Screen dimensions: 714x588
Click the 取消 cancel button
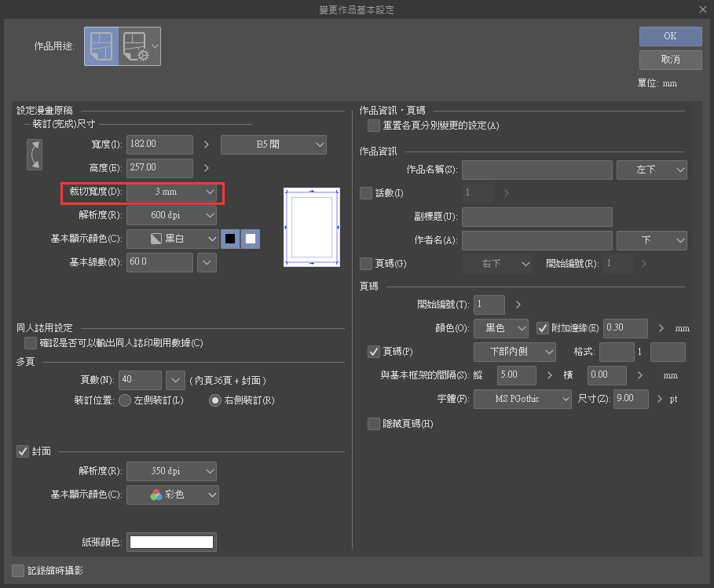[670, 60]
